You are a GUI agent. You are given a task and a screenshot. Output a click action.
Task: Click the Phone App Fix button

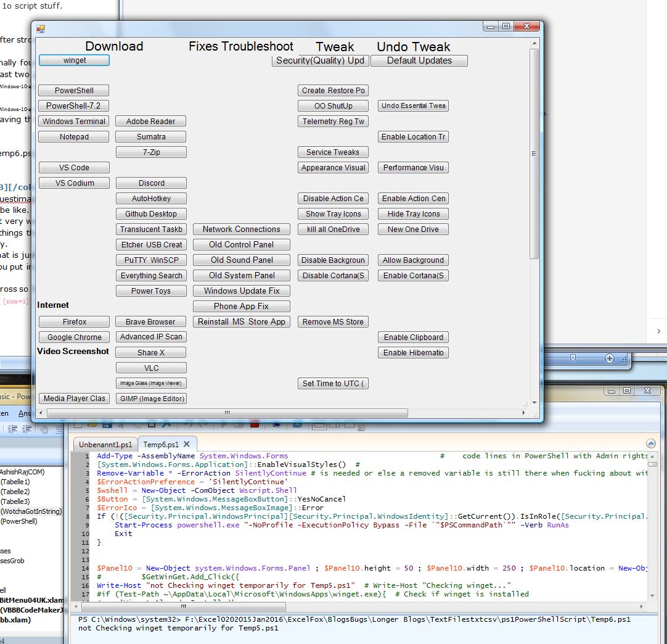(241, 306)
